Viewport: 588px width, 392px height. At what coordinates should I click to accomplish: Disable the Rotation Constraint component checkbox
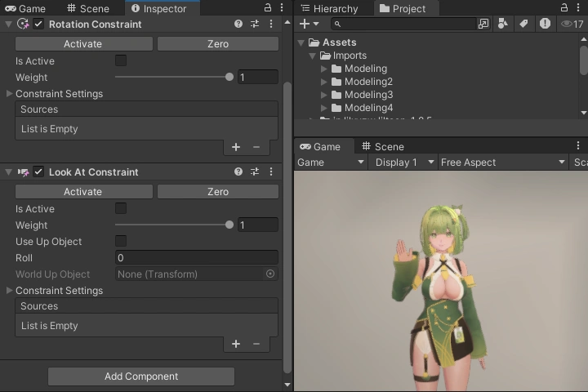38,24
